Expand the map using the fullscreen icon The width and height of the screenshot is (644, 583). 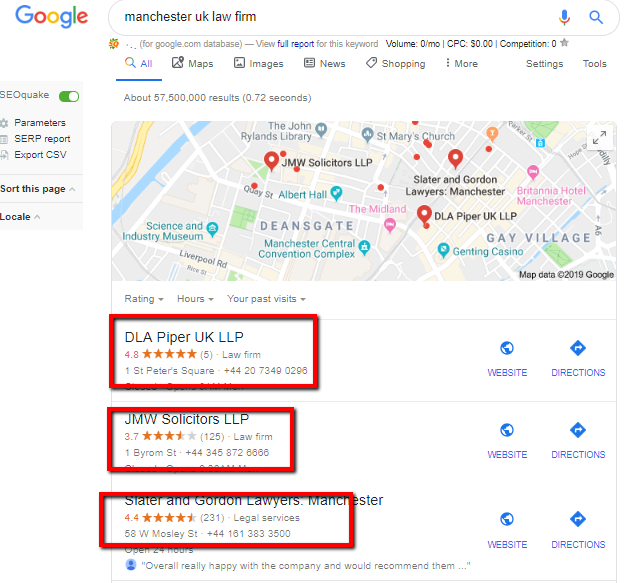click(x=599, y=138)
